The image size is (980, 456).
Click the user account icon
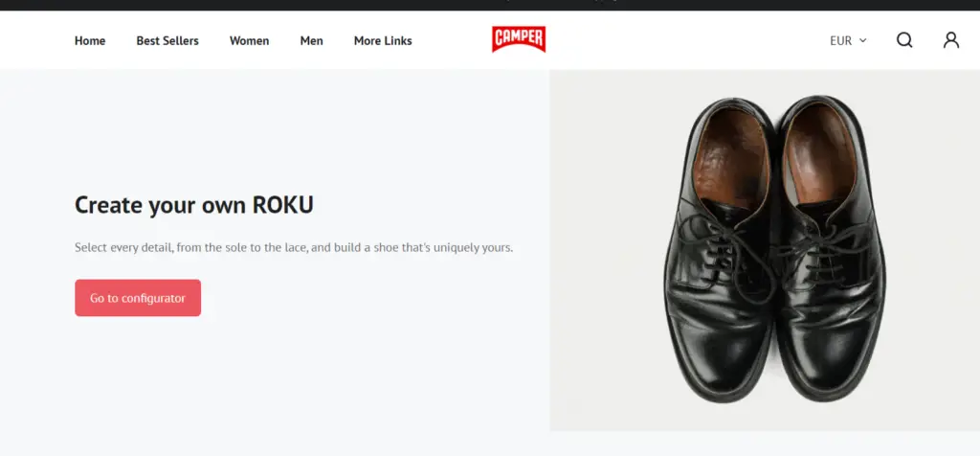point(950,40)
